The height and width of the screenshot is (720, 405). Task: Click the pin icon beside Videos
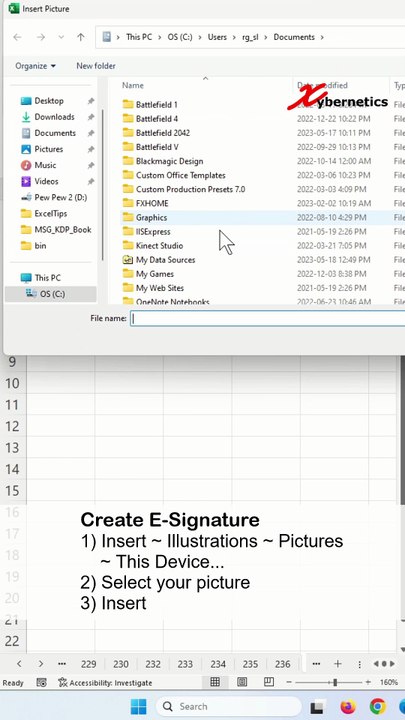point(91,181)
